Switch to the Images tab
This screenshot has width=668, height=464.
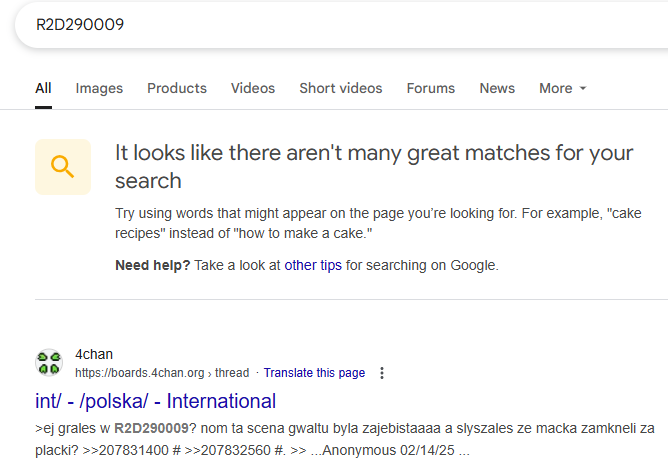pyautogui.click(x=99, y=88)
